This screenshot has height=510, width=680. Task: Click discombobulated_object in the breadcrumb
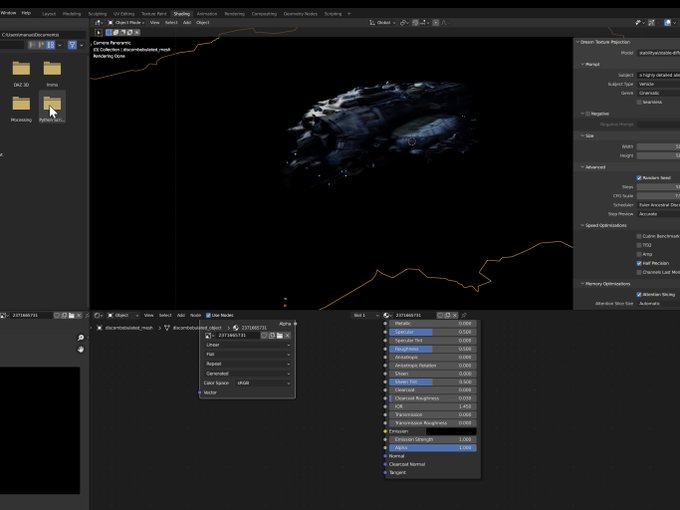[197, 328]
